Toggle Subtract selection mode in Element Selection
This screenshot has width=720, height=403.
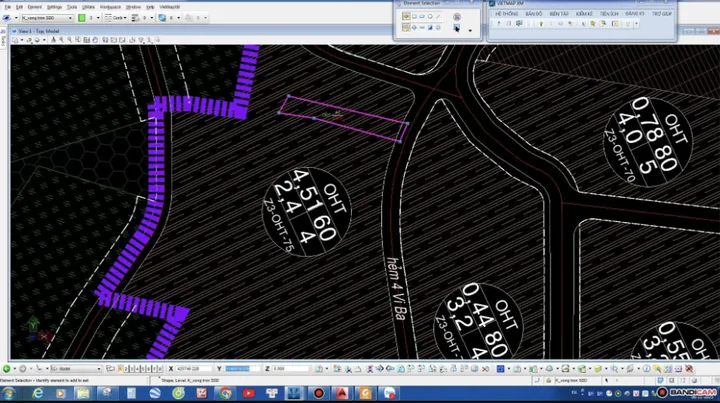click(422, 28)
